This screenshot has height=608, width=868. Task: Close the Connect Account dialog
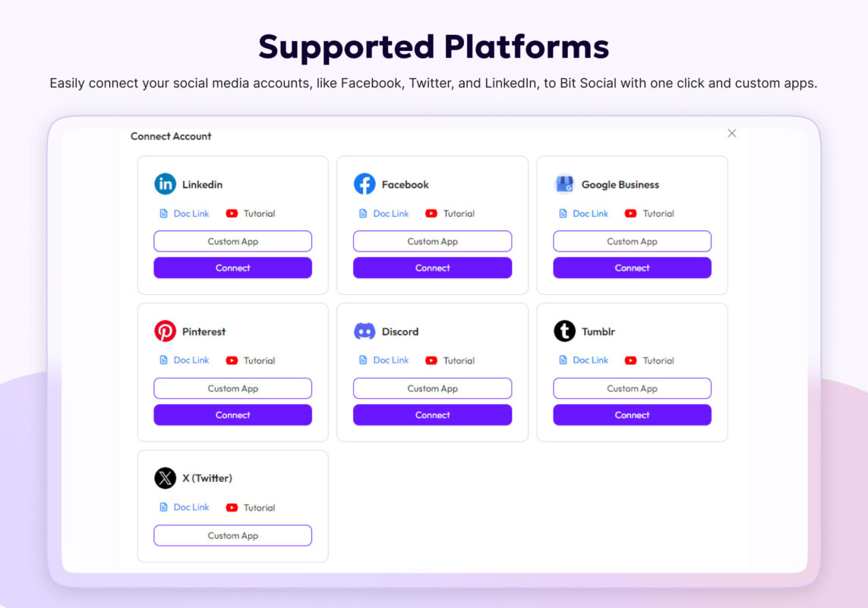(731, 133)
